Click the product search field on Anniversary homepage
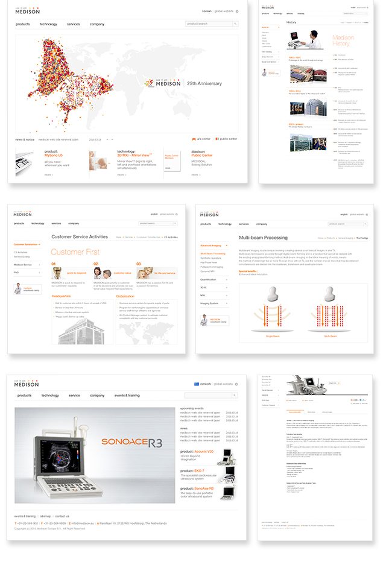 [x=209, y=24]
